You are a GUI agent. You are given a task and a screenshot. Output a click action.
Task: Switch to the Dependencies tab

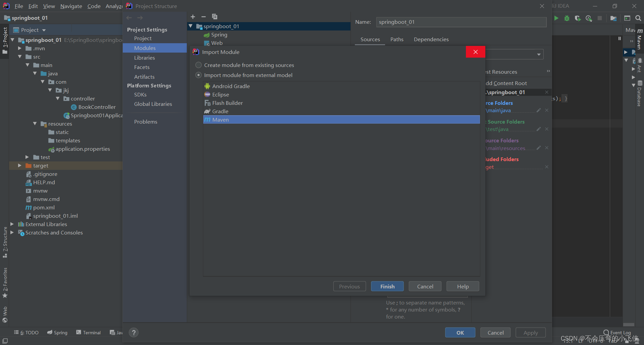coord(431,39)
